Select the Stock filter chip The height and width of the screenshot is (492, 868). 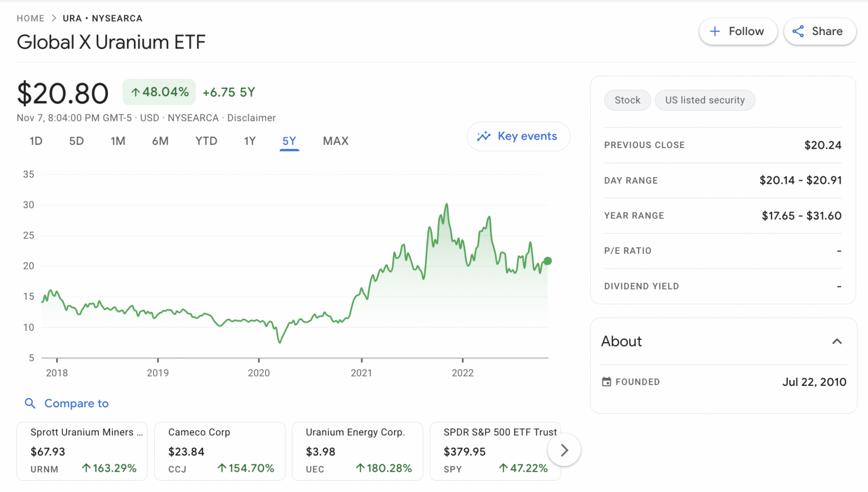click(x=627, y=100)
